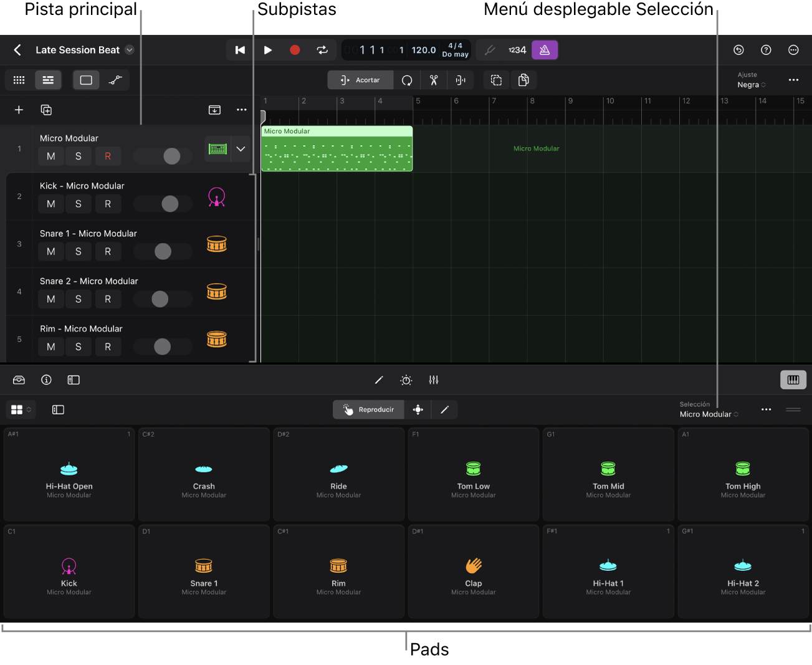This screenshot has height=665, width=812.
Task: Show the keyboard using the piano icon
Action: (x=793, y=380)
